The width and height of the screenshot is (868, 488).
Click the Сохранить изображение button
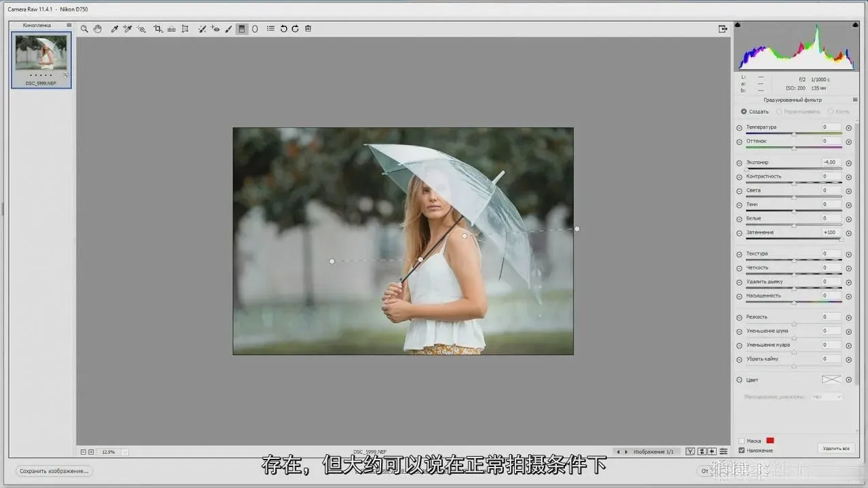(54, 471)
